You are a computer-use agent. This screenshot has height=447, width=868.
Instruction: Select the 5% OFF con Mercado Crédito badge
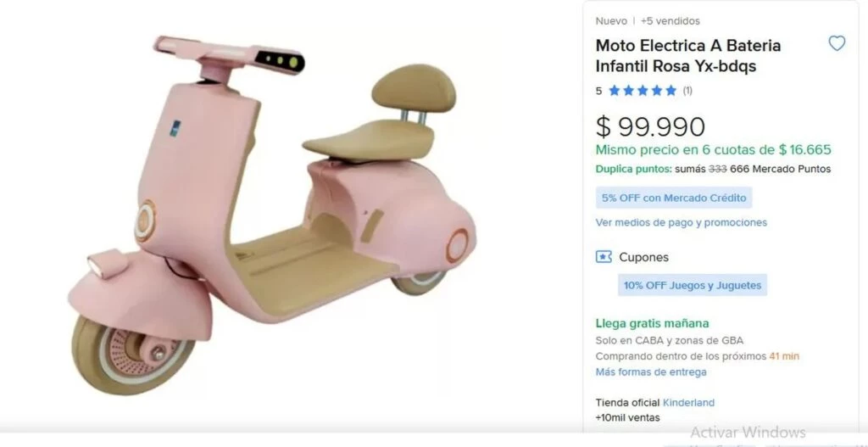[x=674, y=198]
